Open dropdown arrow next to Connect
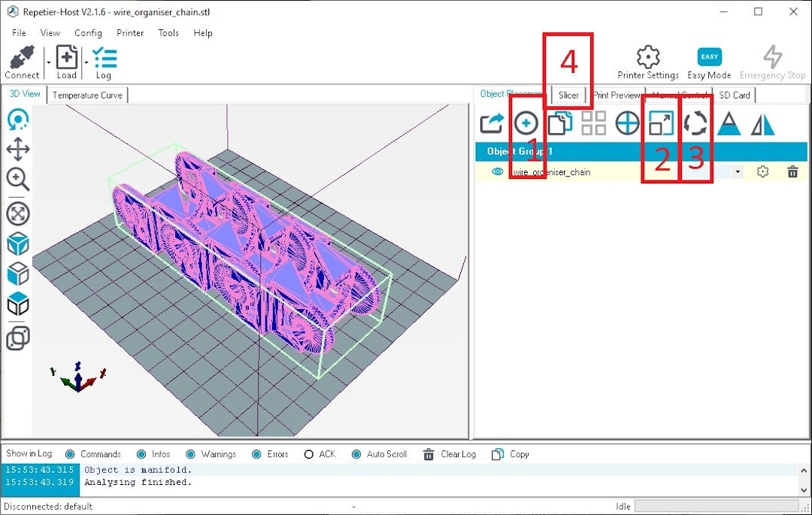 pos(48,62)
